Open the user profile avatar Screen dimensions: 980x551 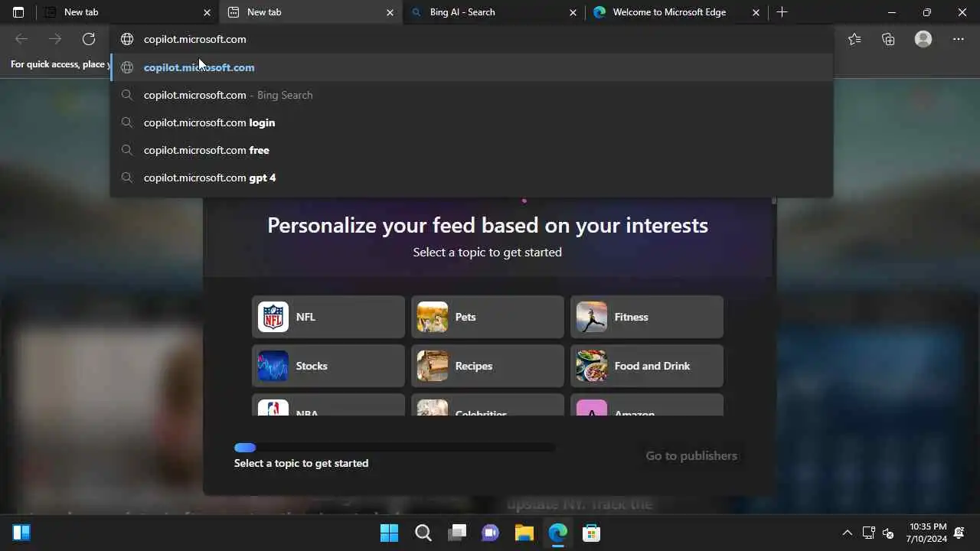pos(923,39)
